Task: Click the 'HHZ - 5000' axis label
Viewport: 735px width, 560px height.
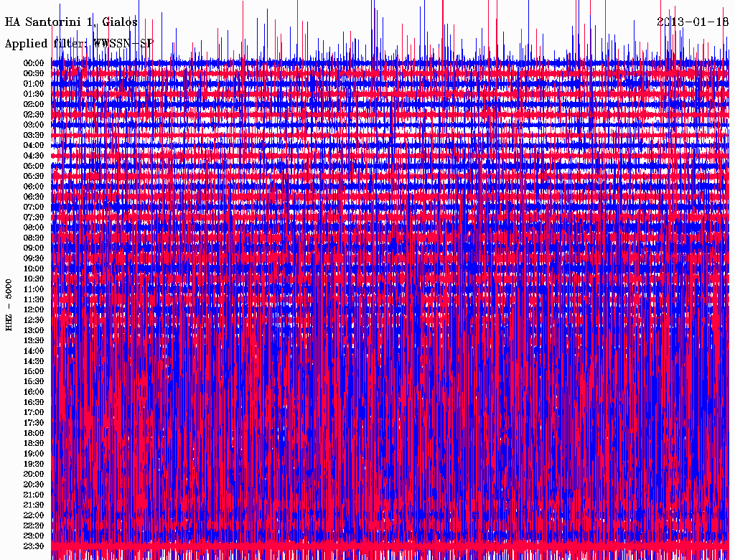Action: coord(9,305)
